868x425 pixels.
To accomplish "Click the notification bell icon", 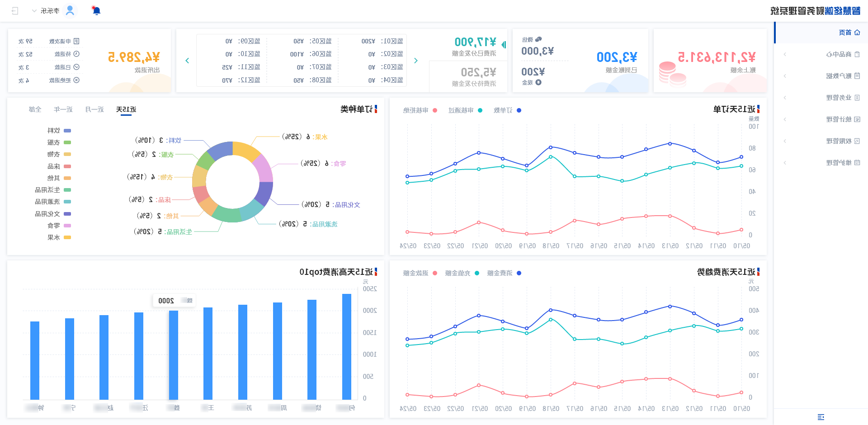I will 96,10.
